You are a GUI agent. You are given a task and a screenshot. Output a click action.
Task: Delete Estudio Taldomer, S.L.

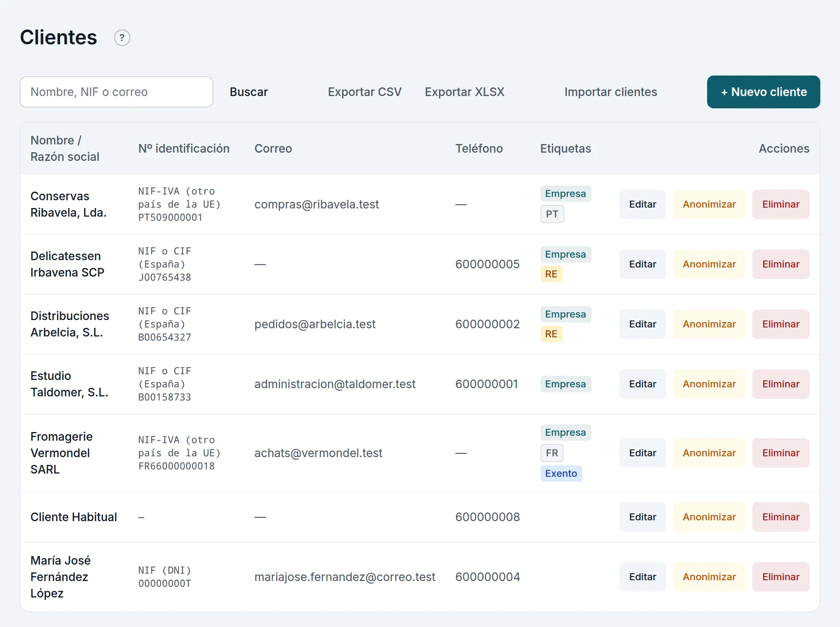781,384
